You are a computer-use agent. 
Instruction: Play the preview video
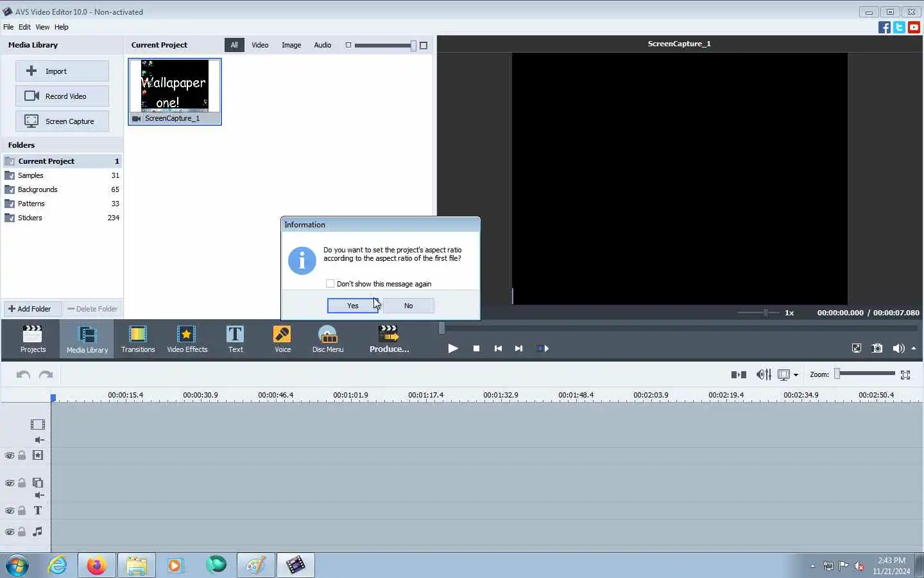(x=453, y=348)
